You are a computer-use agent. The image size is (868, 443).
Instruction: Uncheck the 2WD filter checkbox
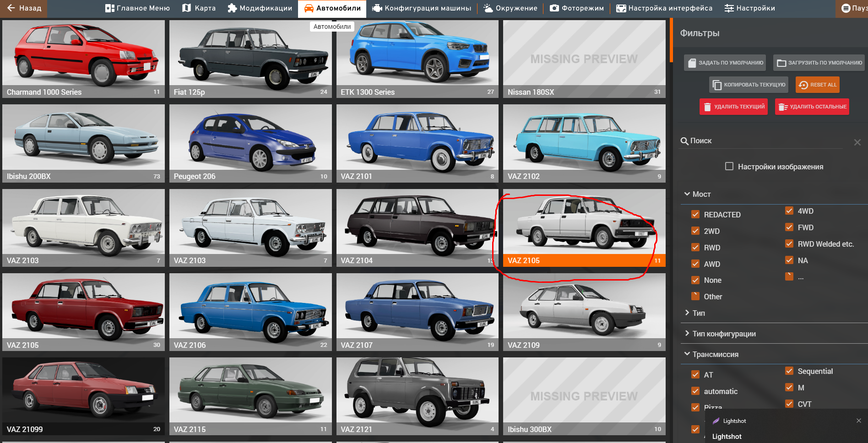[695, 231]
